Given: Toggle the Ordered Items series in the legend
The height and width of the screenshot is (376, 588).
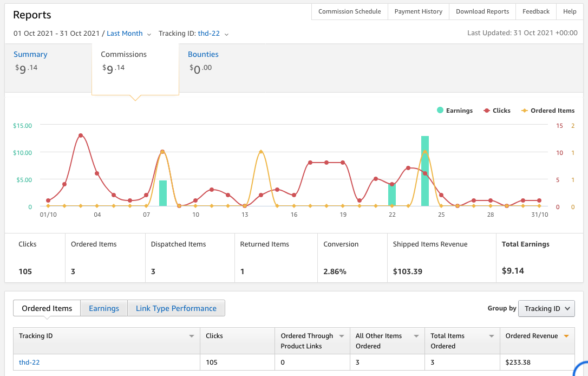Looking at the screenshot, I should point(548,111).
